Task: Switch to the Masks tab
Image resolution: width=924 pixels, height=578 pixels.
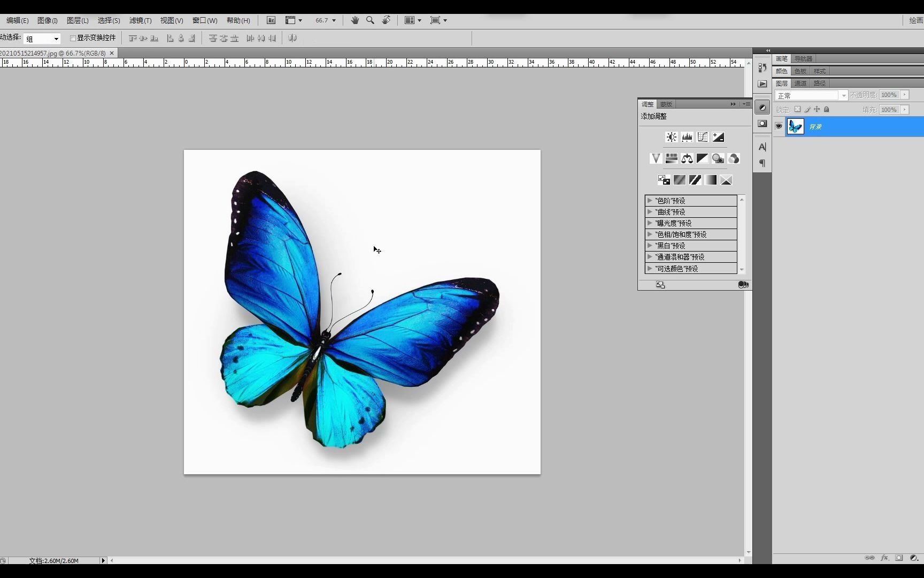Action: pos(666,104)
